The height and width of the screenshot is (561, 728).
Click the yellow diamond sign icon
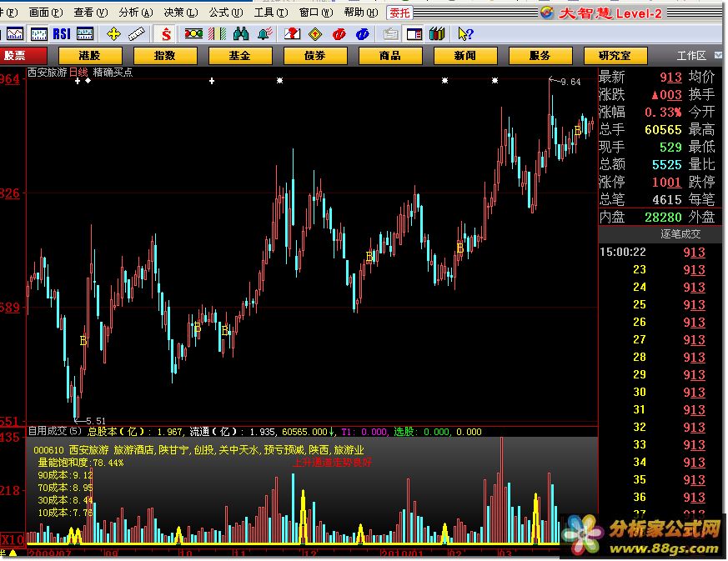click(x=315, y=34)
